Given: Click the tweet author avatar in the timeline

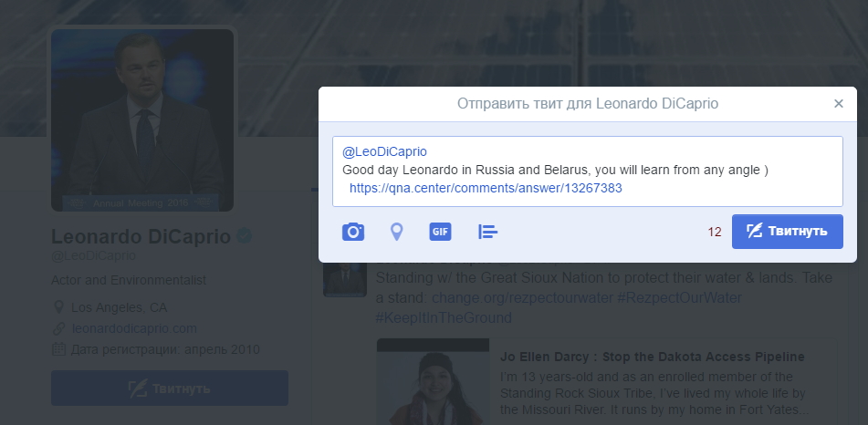Looking at the screenshot, I should (x=344, y=279).
